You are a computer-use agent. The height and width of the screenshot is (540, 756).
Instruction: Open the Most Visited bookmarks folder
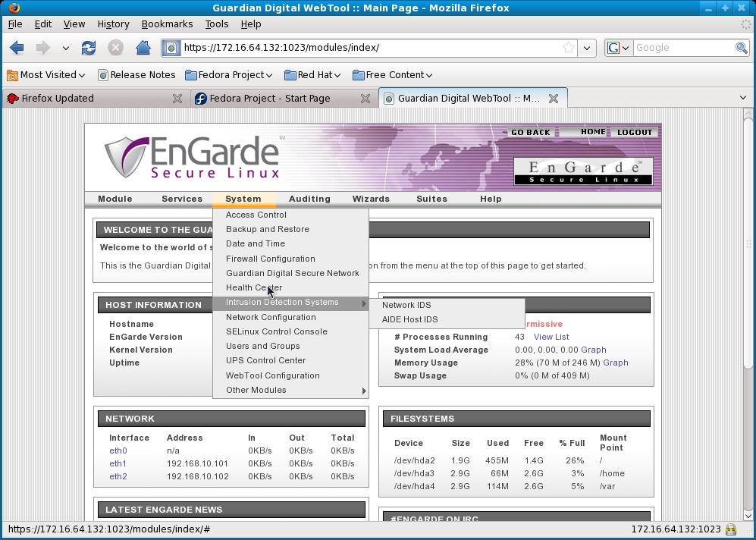[45, 75]
